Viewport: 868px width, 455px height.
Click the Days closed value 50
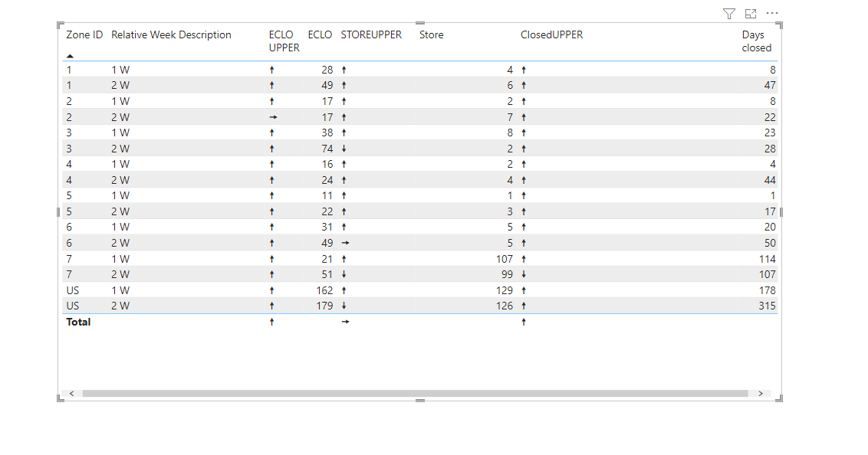pos(770,243)
